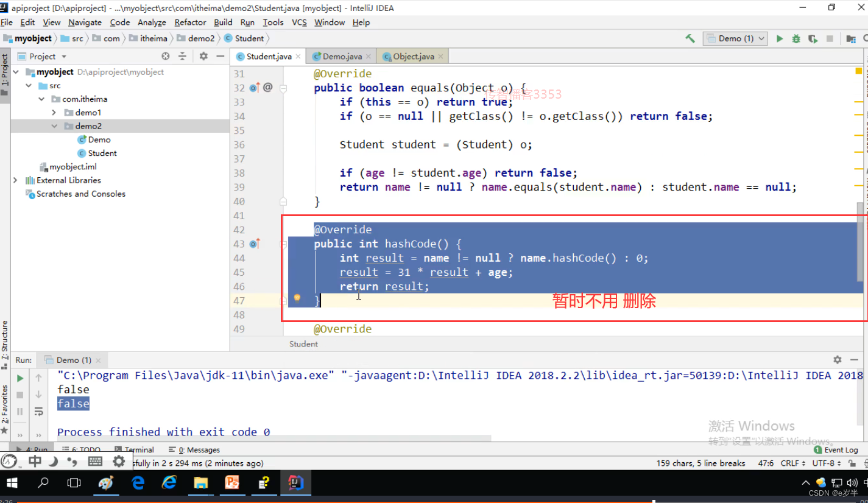
Task: Open the VCS menu
Action: pyautogui.click(x=299, y=22)
